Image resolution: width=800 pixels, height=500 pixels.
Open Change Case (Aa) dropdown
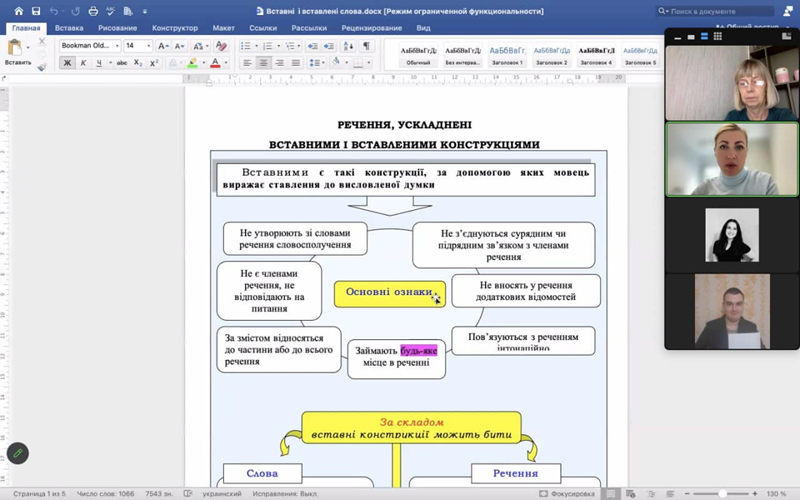200,46
